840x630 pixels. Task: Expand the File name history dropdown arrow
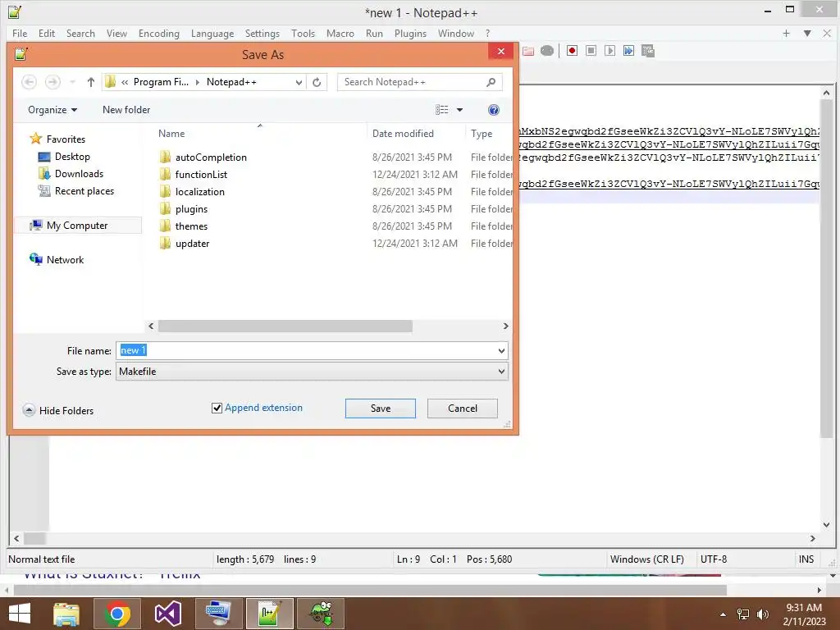(501, 351)
